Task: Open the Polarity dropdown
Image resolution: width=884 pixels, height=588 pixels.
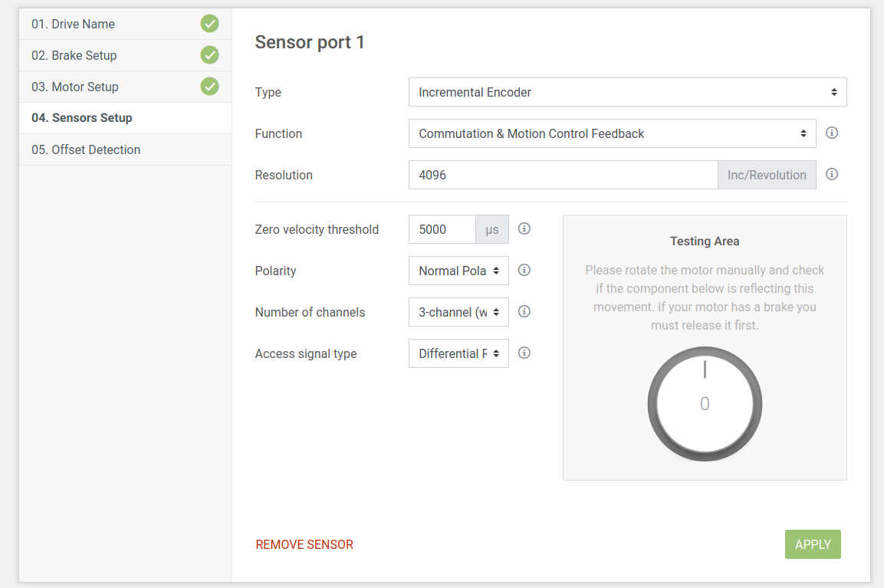Action: click(458, 271)
